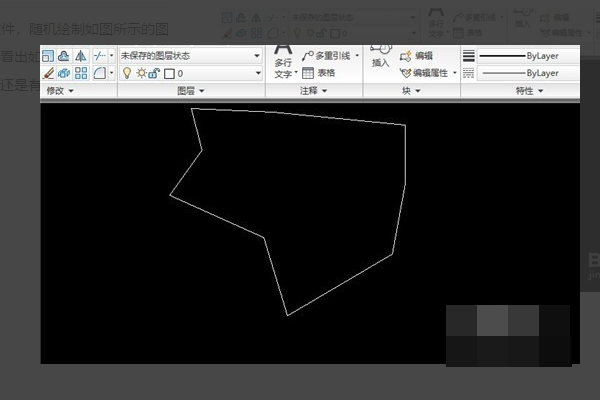The height and width of the screenshot is (400, 600).
Task: Click the 编辑 block button
Action: [416, 56]
